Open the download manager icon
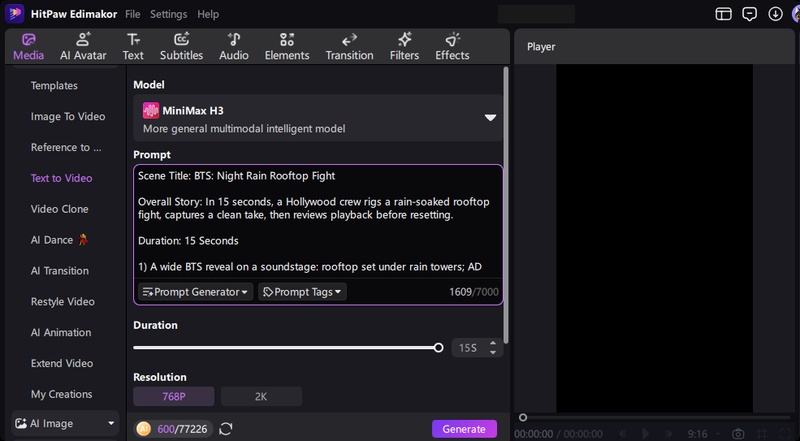The image size is (800, 441). coord(776,14)
